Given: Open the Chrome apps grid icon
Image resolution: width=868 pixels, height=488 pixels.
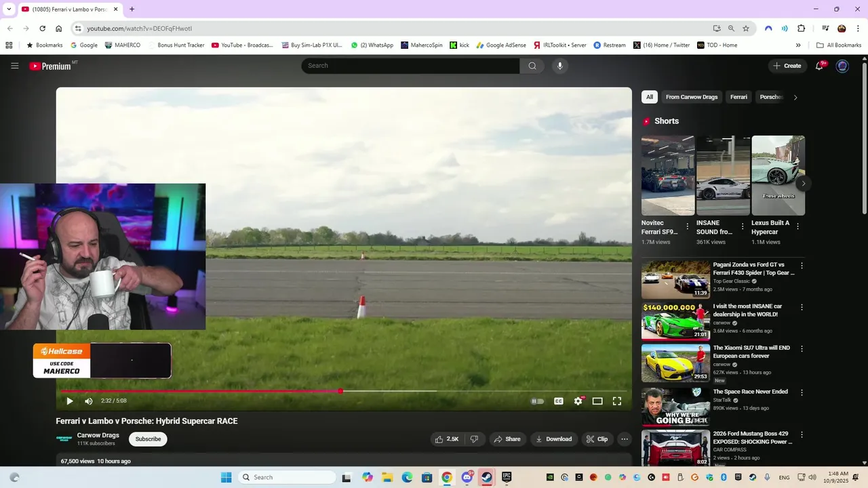Looking at the screenshot, I should click(9, 45).
